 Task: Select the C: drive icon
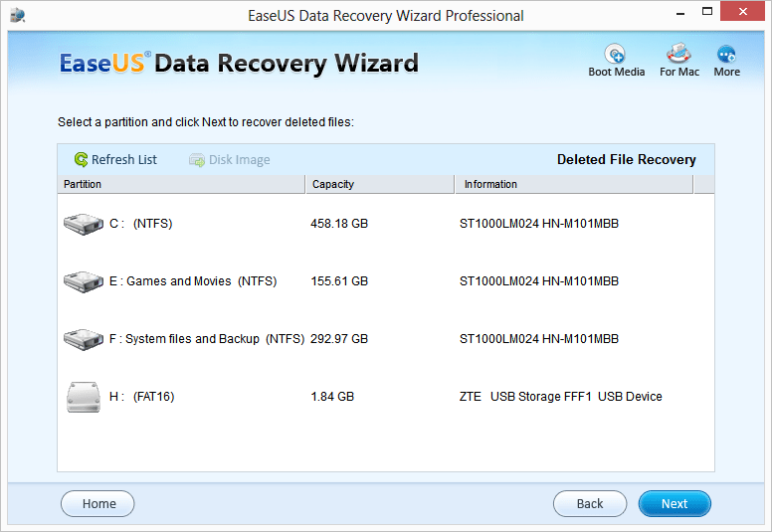click(84, 224)
